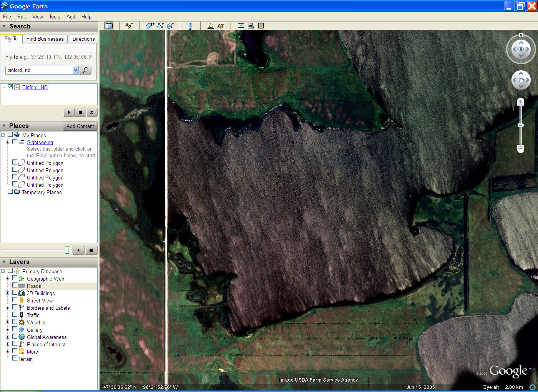Image resolution: width=538 pixels, height=392 pixels.
Task: Click the hand move joystick control
Action: pyautogui.click(x=521, y=80)
